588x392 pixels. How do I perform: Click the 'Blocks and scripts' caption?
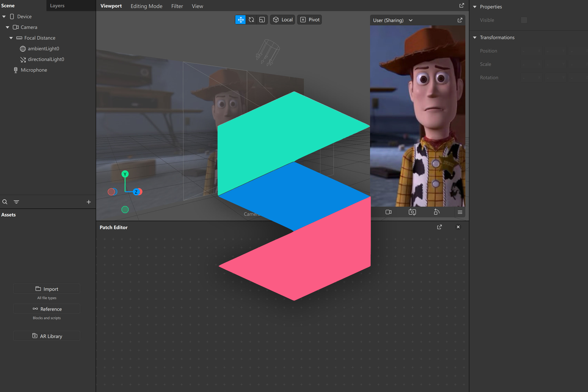[47, 318]
